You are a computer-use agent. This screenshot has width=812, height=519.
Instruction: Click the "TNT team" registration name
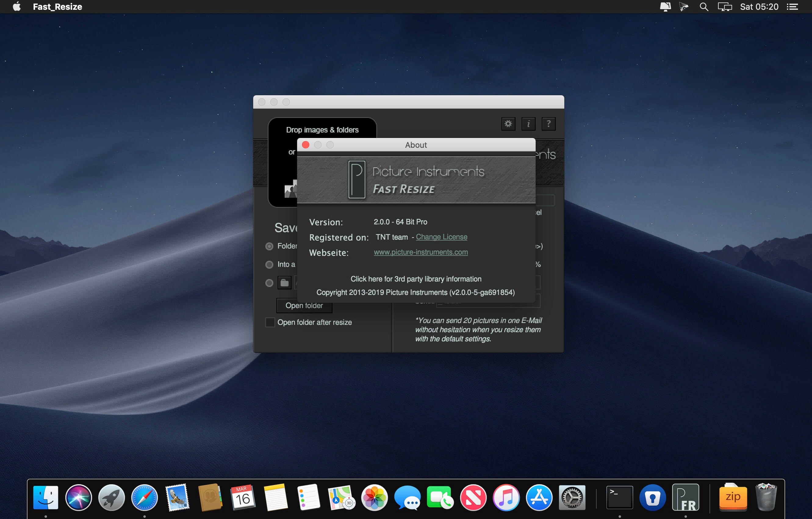coord(392,237)
